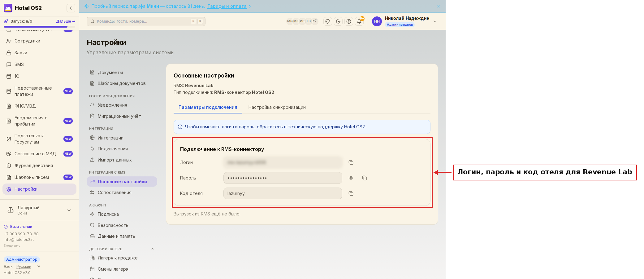Viewport: 644px width, 279px height.
Task: Switch to Параметры подключения tab
Action: 208,107
